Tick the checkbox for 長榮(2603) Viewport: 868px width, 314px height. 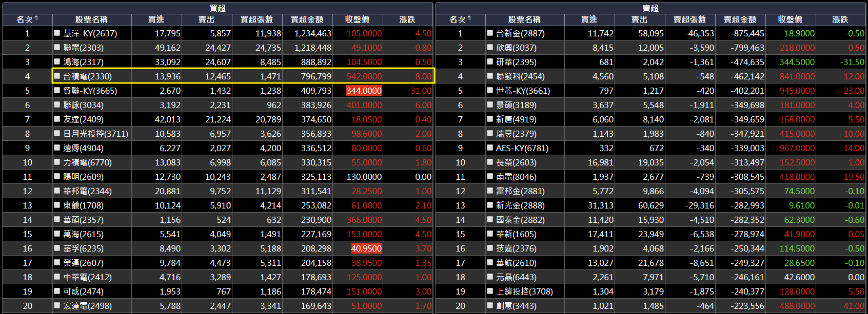point(490,162)
